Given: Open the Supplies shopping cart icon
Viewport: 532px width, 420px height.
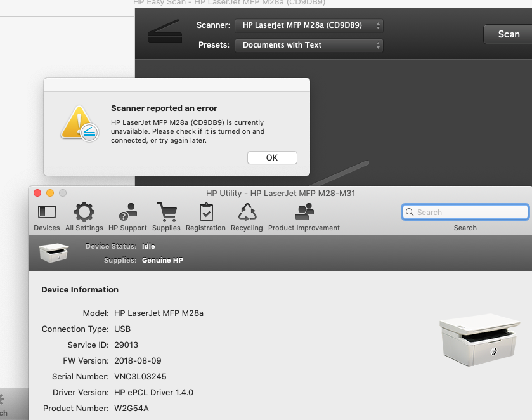Looking at the screenshot, I should [x=166, y=216].
